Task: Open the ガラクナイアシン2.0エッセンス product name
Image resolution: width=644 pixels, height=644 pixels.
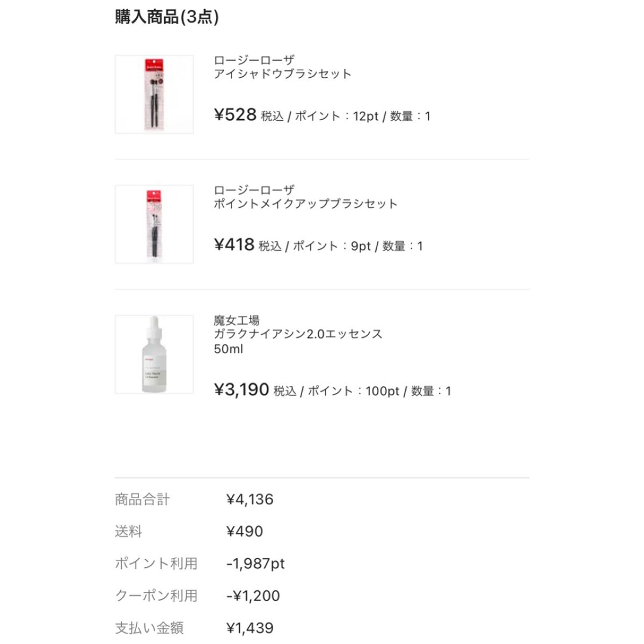Action: (x=298, y=334)
